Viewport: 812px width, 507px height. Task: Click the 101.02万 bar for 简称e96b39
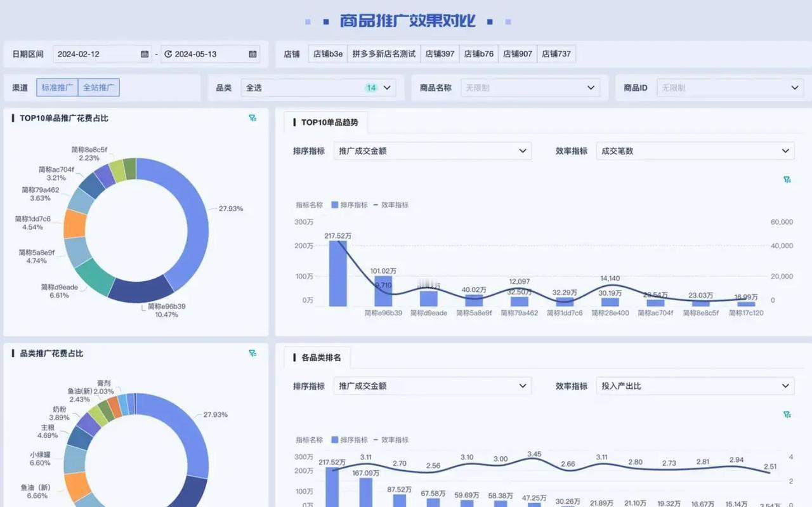coord(383,291)
